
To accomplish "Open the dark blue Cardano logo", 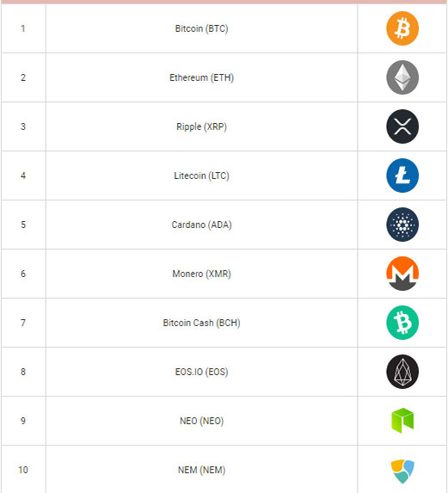I will click(x=402, y=225).
